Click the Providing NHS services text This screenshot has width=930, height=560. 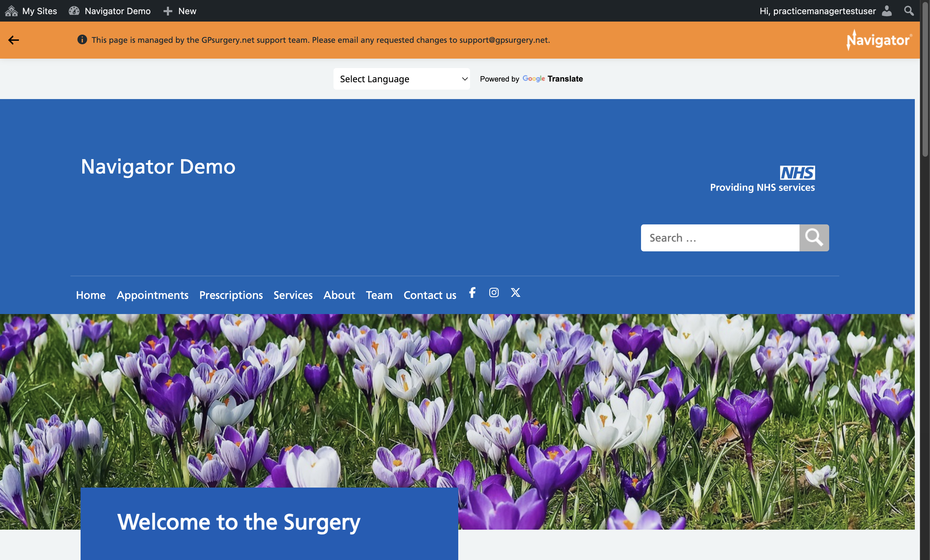[x=762, y=187]
